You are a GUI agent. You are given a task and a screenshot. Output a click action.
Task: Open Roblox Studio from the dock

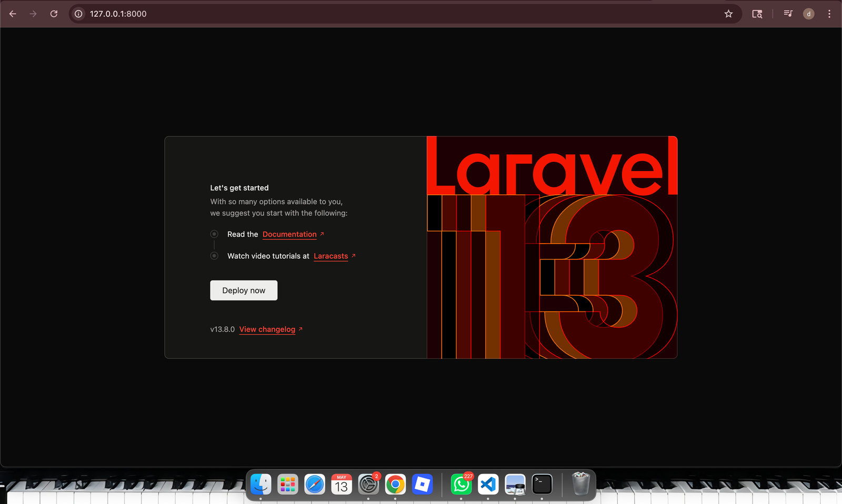coord(422,484)
